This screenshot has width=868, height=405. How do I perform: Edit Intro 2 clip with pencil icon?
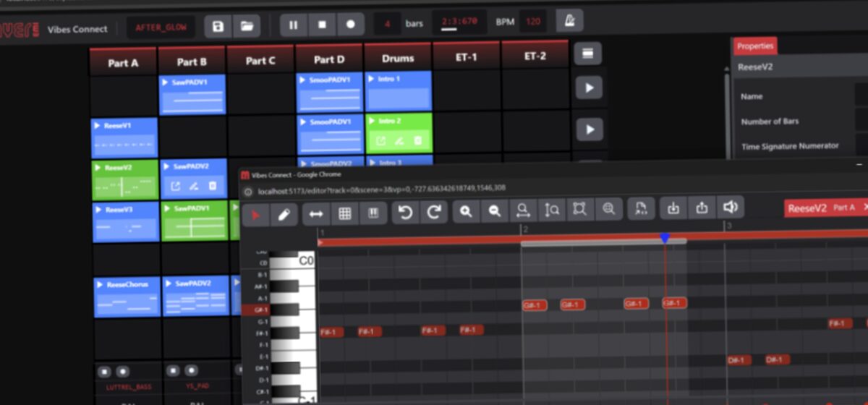tap(399, 141)
